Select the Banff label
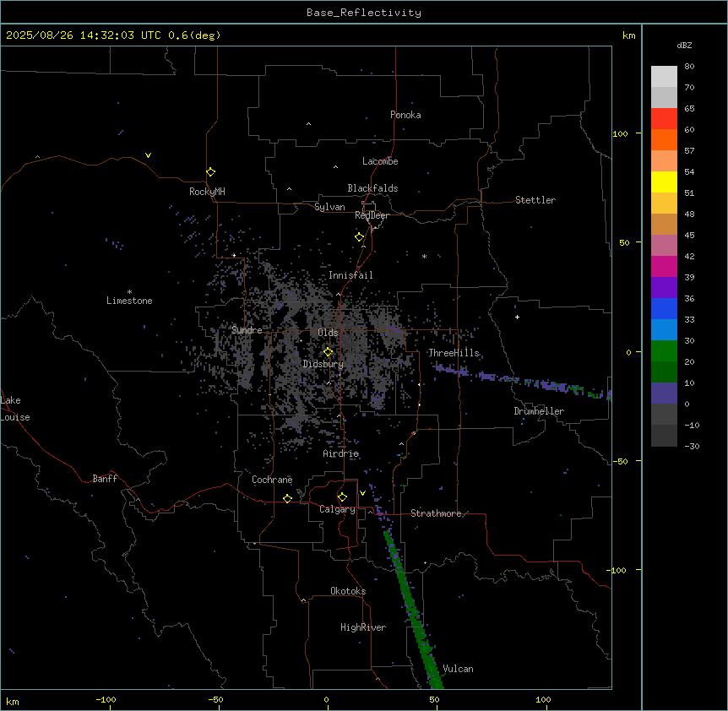This screenshot has width=728, height=711. click(105, 479)
